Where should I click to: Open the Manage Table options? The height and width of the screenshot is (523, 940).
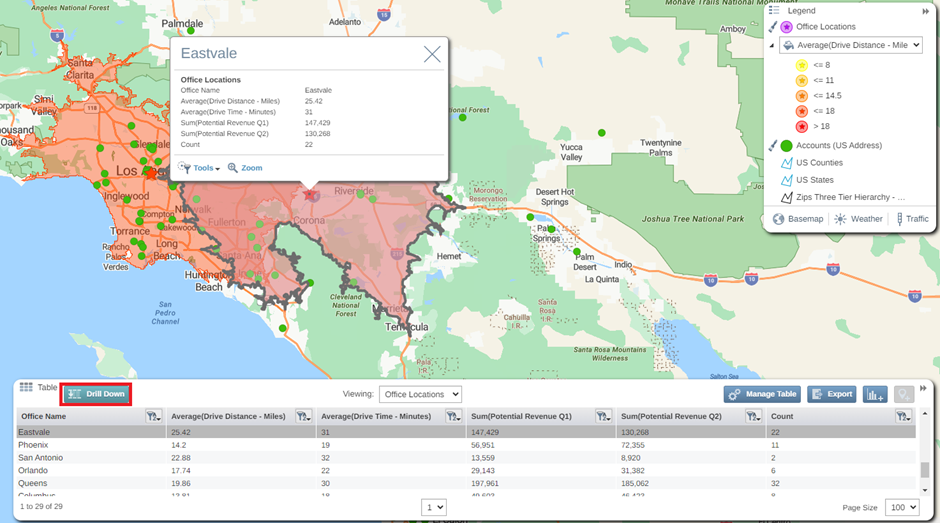(763, 394)
